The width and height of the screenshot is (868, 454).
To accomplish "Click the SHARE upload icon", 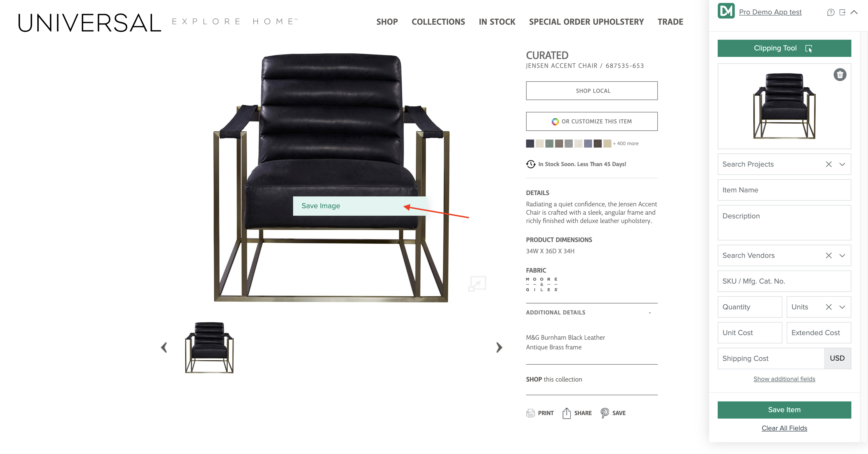I will coord(566,413).
